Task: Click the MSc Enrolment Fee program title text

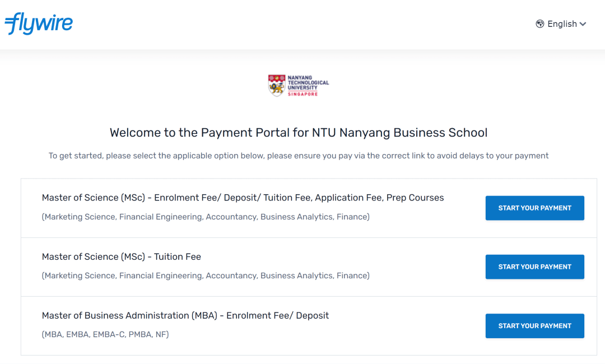Action: (243, 197)
